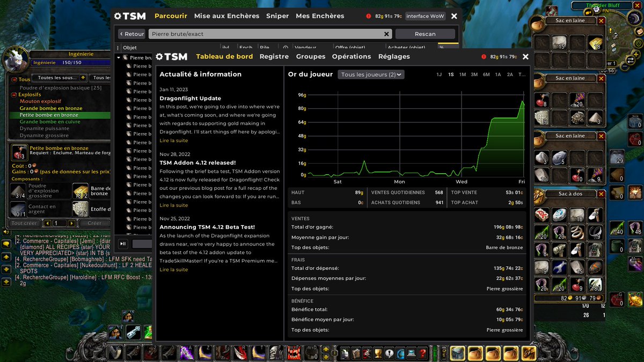Decrease craft quantity with left arrow
Viewport: 644px width, 362px height.
pos(47,223)
